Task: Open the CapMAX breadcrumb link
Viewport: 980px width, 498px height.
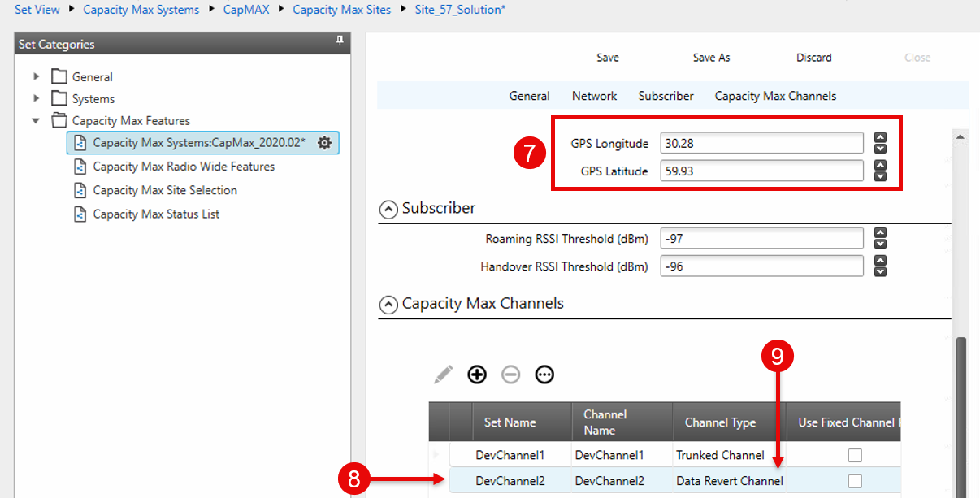Action: 246,9
